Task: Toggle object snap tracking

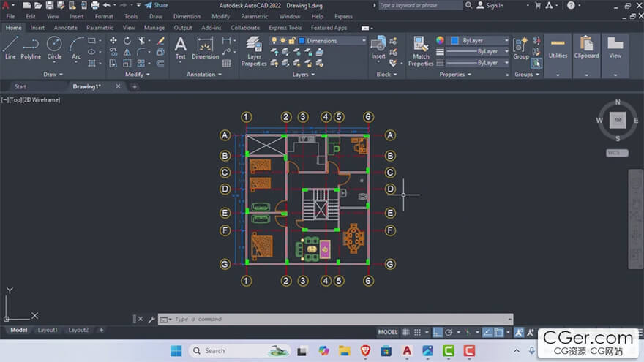Action: pyautogui.click(x=487, y=332)
